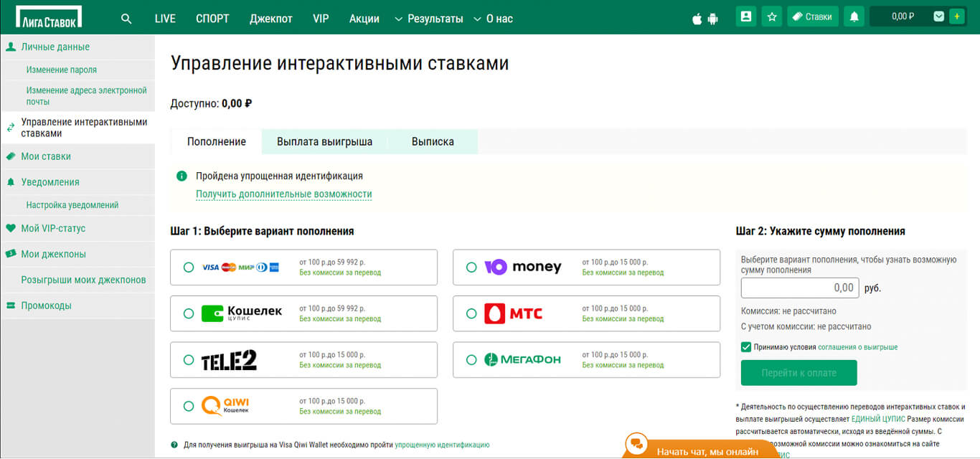The width and height of the screenshot is (980, 459).
Task: Select Koshelek TsUPIS radio button
Action: click(189, 313)
